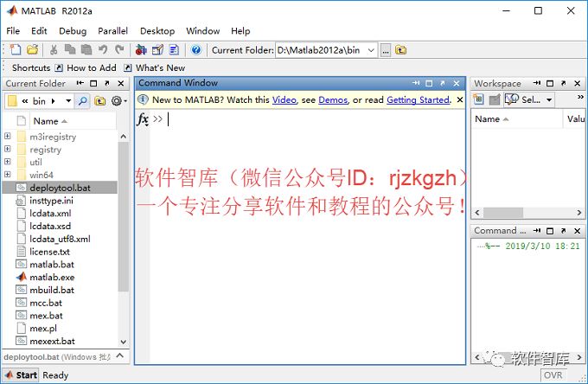This screenshot has width=588, height=384.
Task: Select license.txt in the file list
Action: pos(49,252)
